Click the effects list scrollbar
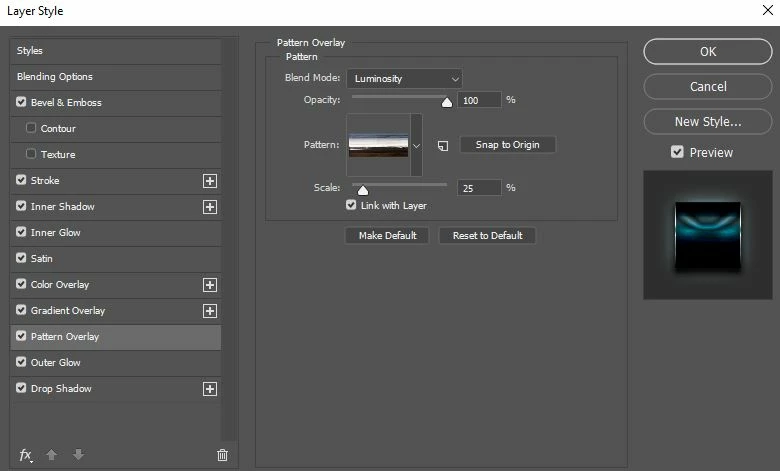Image resolution: width=780 pixels, height=471 pixels. coord(229,240)
